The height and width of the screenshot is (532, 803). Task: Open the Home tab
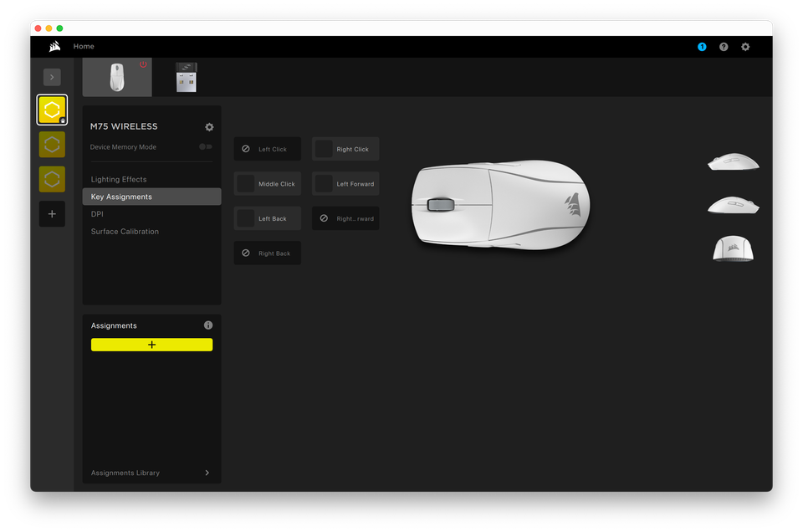point(84,46)
